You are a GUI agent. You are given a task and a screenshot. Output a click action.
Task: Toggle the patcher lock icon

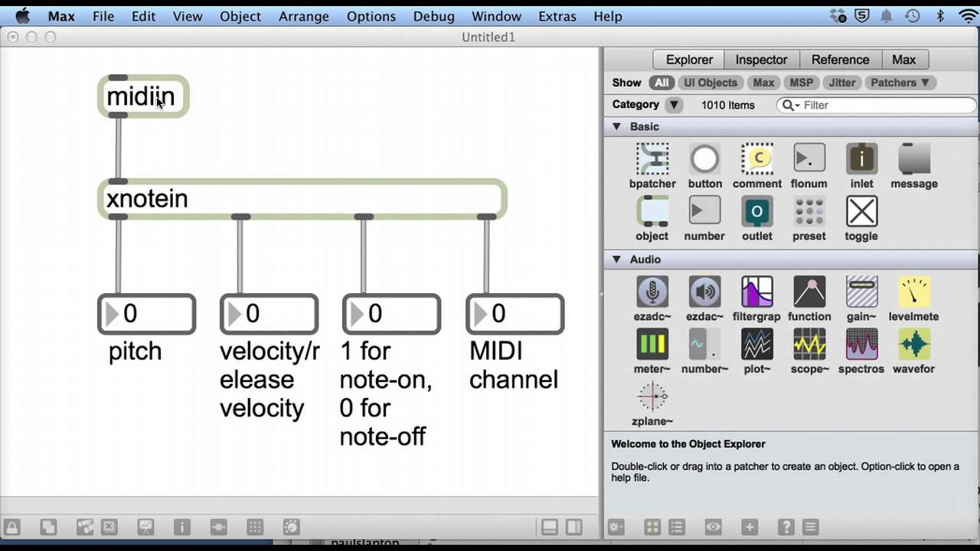12,527
